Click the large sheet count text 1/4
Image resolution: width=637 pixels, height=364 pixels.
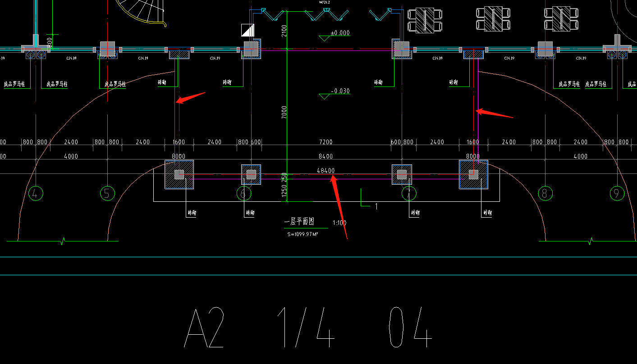(x=306, y=328)
